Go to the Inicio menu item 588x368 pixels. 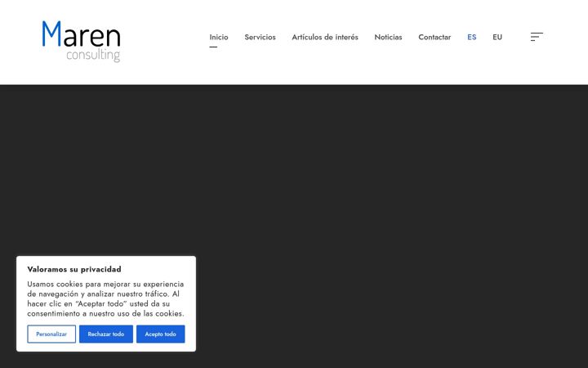click(x=219, y=37)
